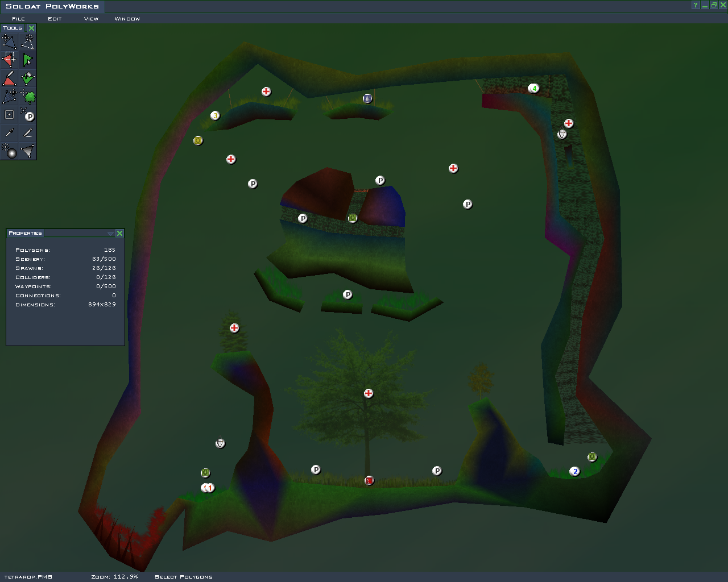
Task: Open the File menu
Action: point(18,19)
